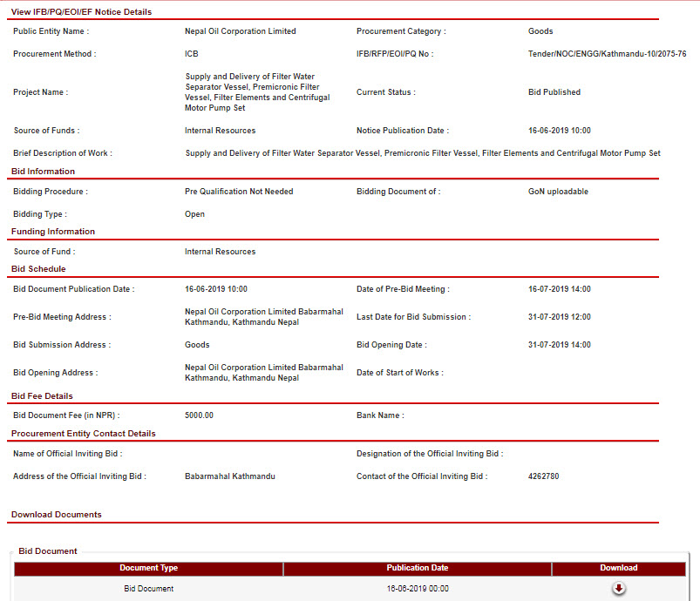Click the 5000.00 bid document fee value
Viewport: 700px width, 601px height.
point(199,415)
